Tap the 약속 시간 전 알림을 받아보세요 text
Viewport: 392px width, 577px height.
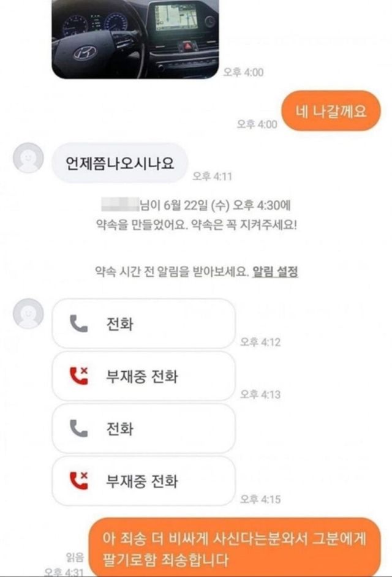point(172,272)
